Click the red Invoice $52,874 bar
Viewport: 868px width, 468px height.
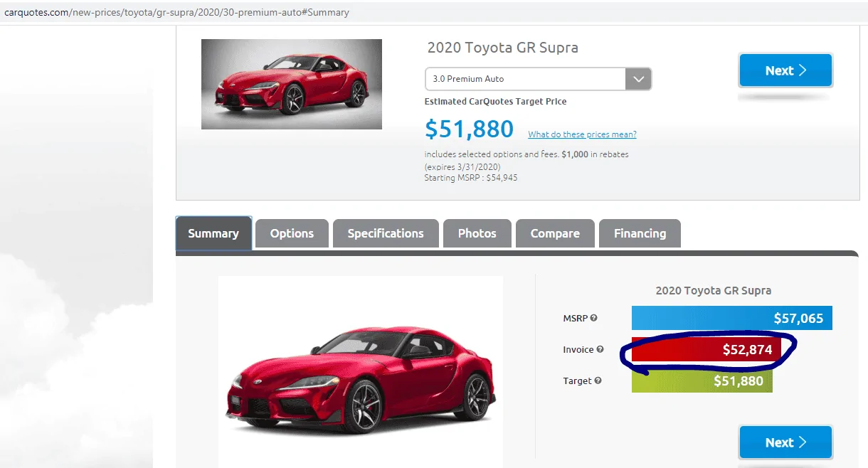click(706, 349)
